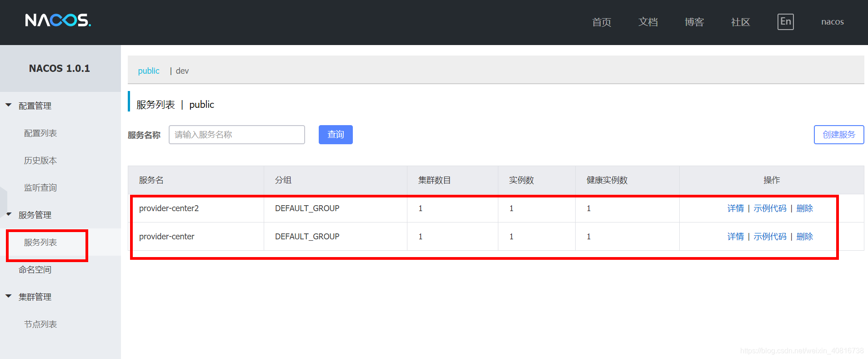This screenshot has height=359, width=868.
Task: Click the 服务管理 menu label
Action: click(35, 215)
